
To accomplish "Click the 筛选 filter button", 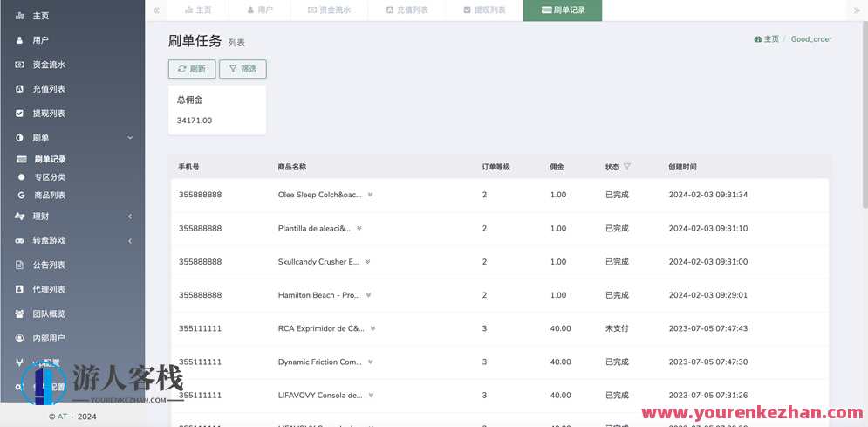I will pyautogui.click(x=243, y=69).
